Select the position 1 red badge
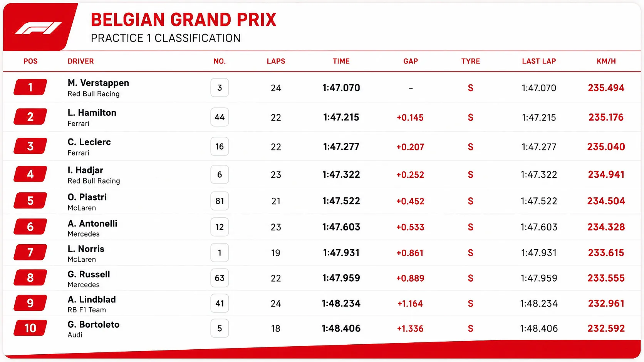 (x=30, y=87)
